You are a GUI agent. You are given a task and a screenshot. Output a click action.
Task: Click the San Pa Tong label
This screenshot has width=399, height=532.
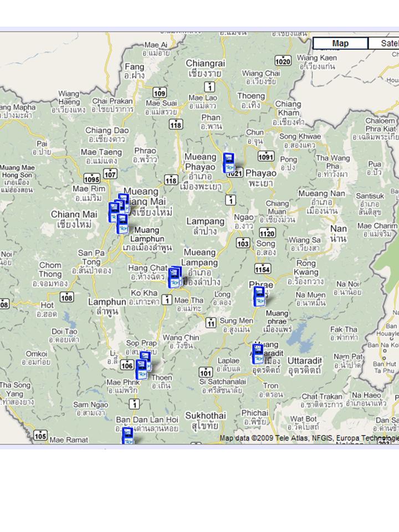(x=91, y=262)
